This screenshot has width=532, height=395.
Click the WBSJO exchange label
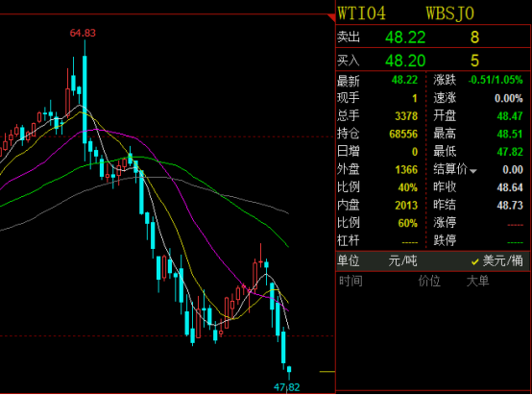(449, 13)
